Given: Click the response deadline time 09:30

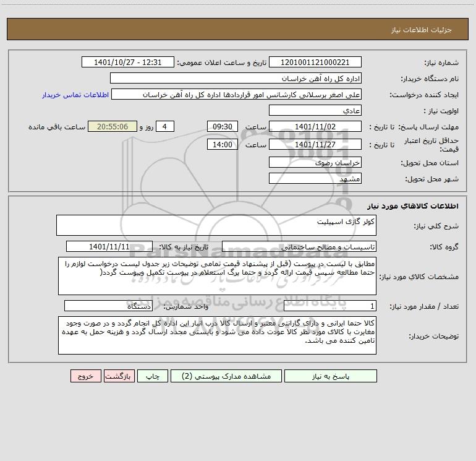Looking at the screenshot, I should coord(222,126).
